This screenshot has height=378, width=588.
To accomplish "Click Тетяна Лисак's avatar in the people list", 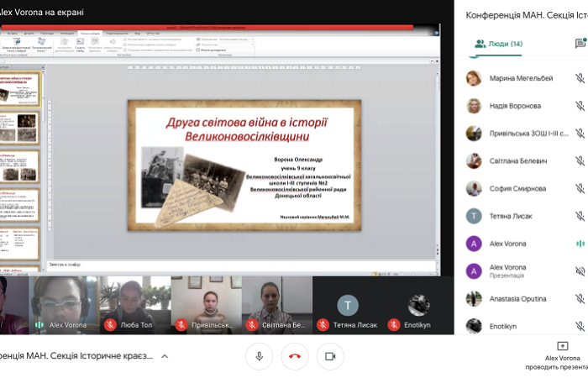I will (x=474, y=216).
